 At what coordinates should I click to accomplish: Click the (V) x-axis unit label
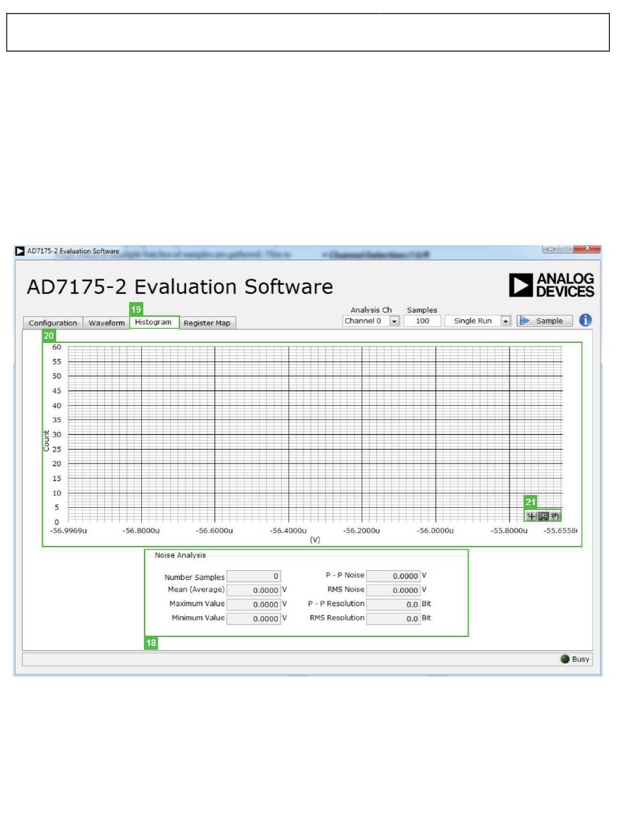pyautogui.click(x=315, y=539)
